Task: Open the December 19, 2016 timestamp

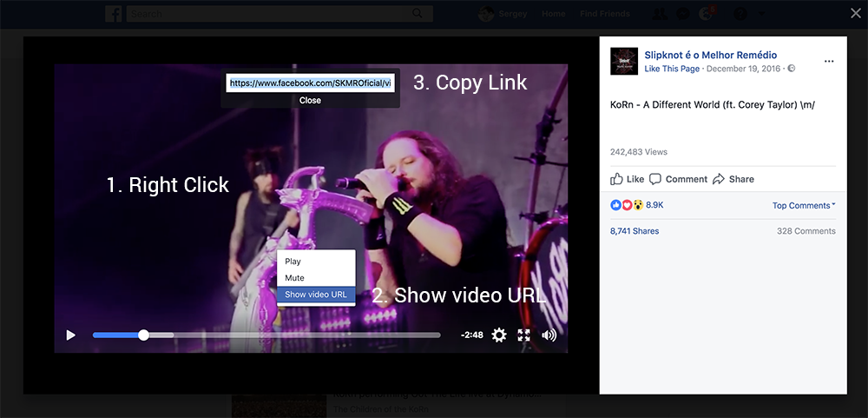Action: coord(744,69)
